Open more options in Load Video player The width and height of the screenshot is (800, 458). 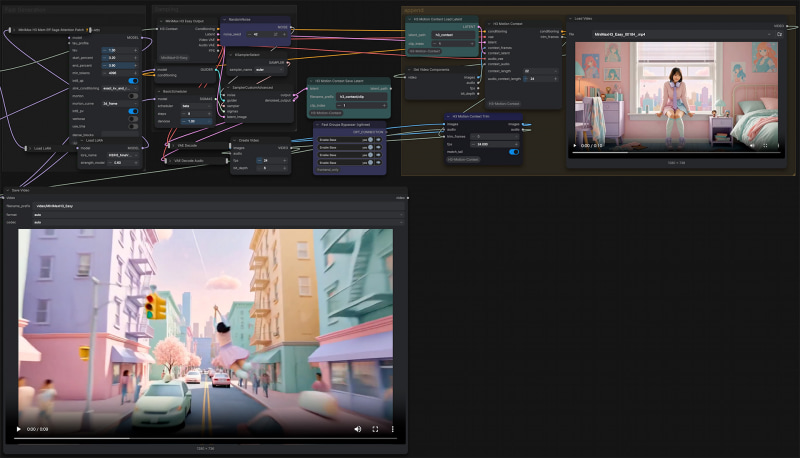[778, 145]
